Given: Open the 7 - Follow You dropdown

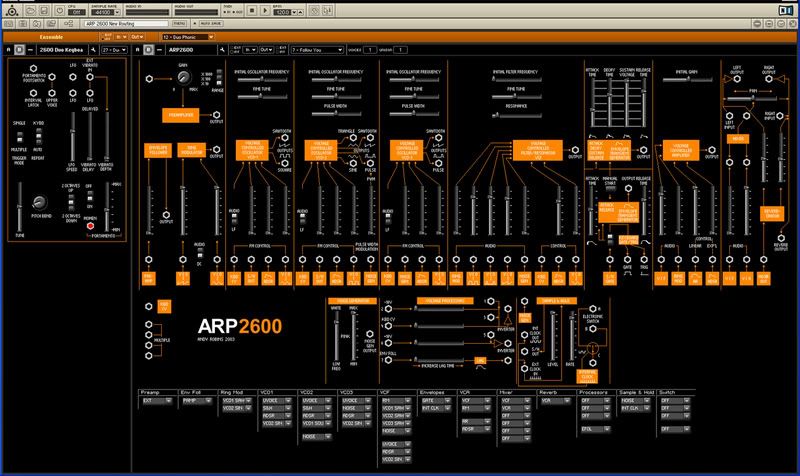Looking at the screenshot, I should tap(317, 50).
